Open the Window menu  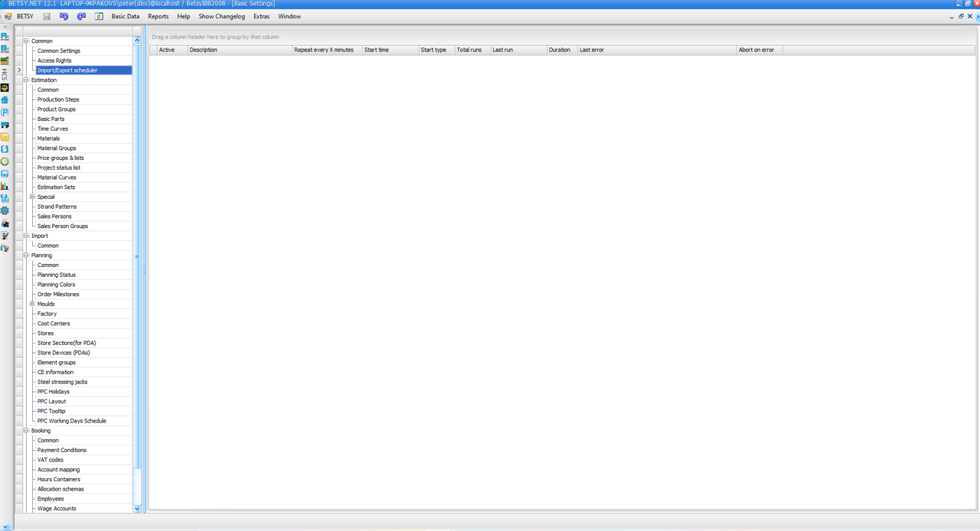289,16
